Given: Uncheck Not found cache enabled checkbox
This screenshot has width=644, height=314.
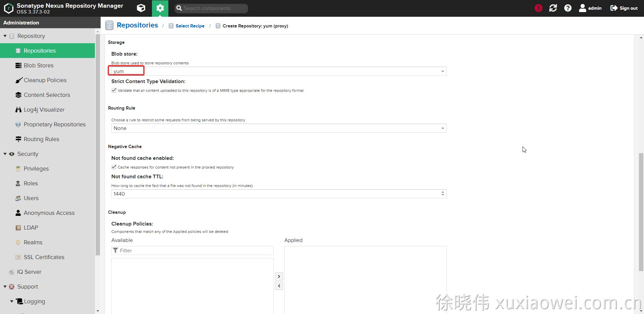Looking at the screenshot, I should (114, 167).
